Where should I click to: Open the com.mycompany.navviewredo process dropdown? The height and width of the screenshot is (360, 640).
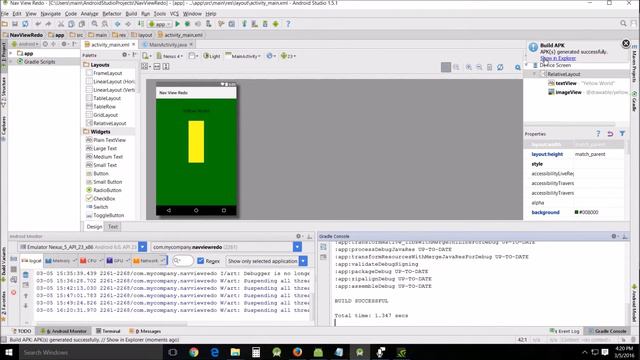tap(297, 247)
